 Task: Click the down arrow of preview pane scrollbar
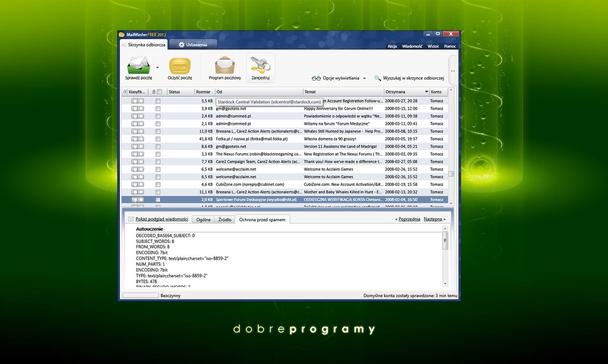445,284
